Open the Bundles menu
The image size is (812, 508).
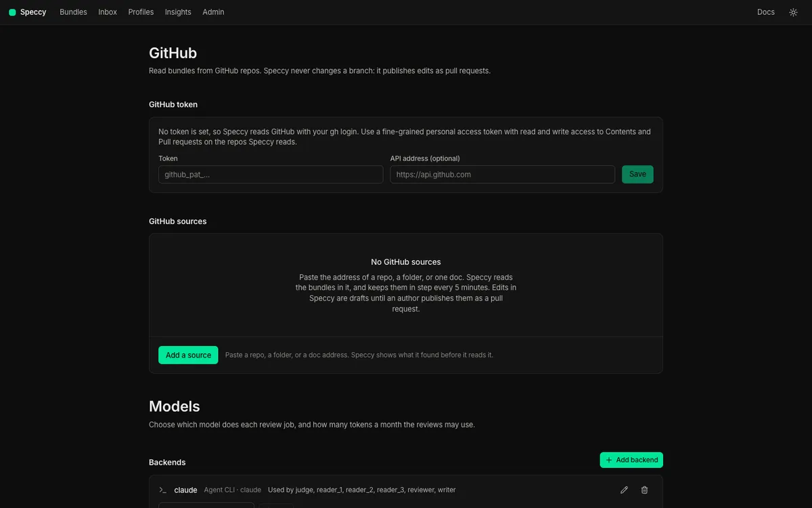click(x=73, y=12)
